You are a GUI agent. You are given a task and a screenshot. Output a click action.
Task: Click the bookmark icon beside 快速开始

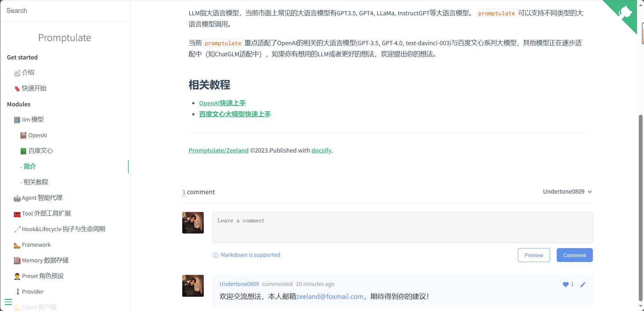pos(17,89)
